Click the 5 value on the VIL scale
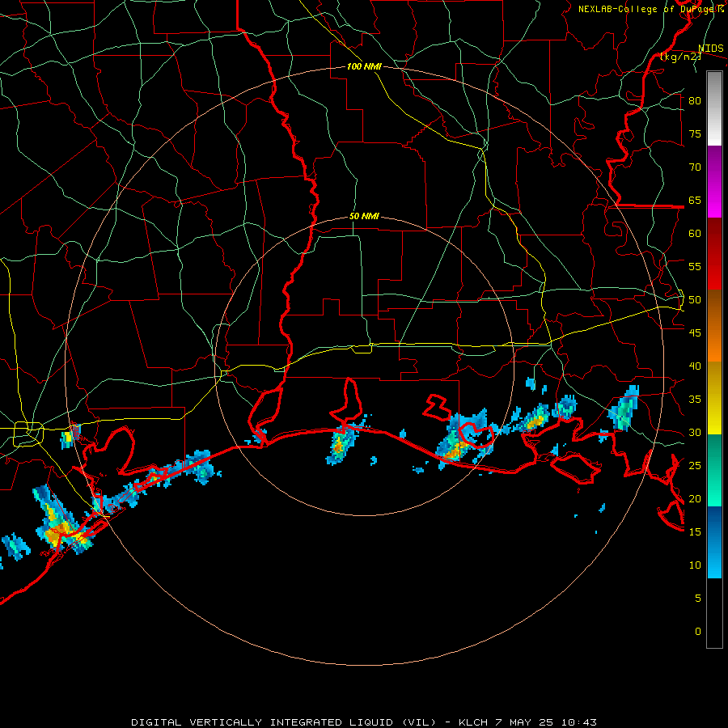This screenshot has height=728, width=728. 698,598
